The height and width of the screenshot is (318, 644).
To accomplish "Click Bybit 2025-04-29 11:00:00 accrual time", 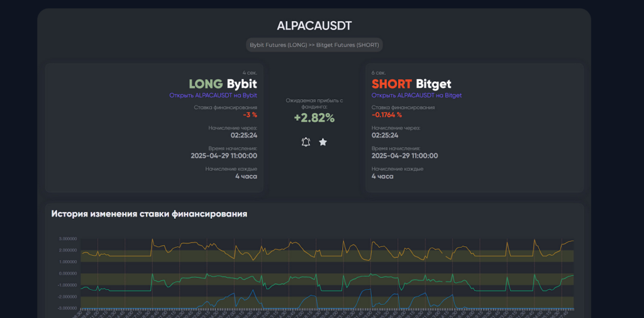I will [x=224, y=156].
